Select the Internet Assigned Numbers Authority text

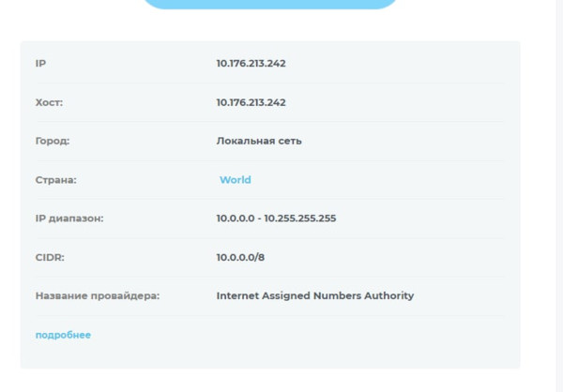click(314, 295)
